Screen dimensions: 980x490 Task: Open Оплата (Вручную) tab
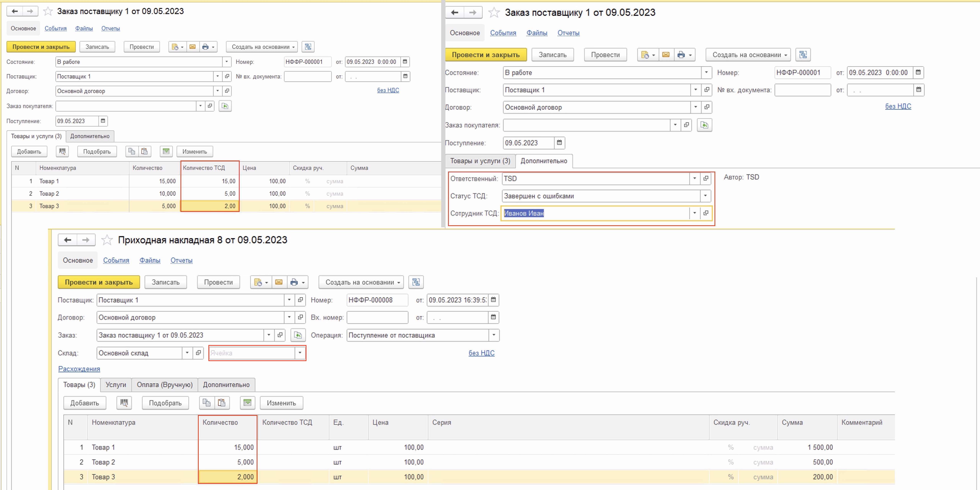tap(165, 385)
